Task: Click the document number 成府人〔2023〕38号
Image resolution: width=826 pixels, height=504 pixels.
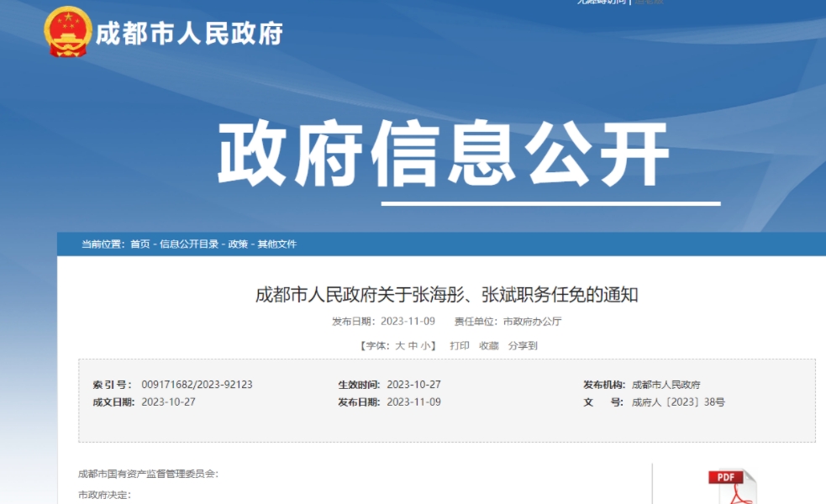Action: click(x=681, y=402)
